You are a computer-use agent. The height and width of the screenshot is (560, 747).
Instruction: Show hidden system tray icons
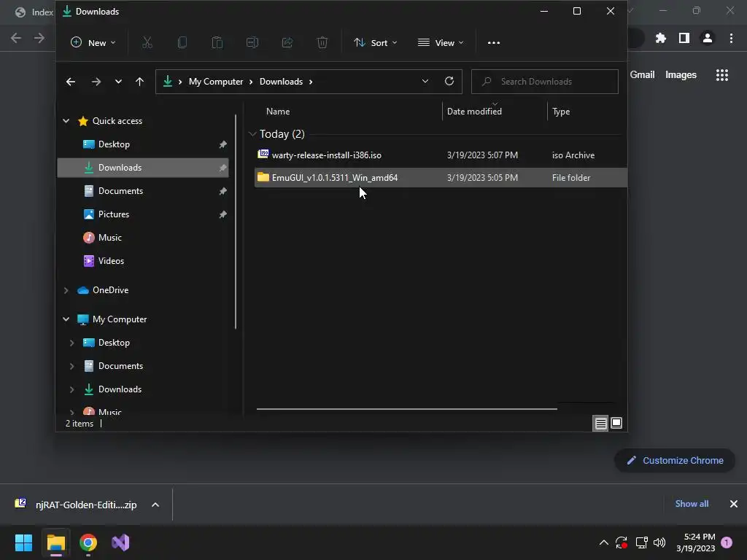coord(603,542)
